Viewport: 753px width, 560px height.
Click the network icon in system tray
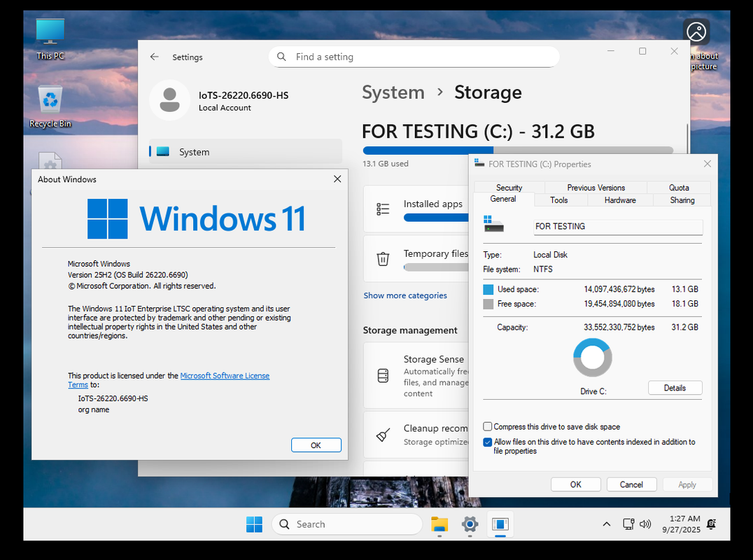pyautogui.click(x=628, y=524)
